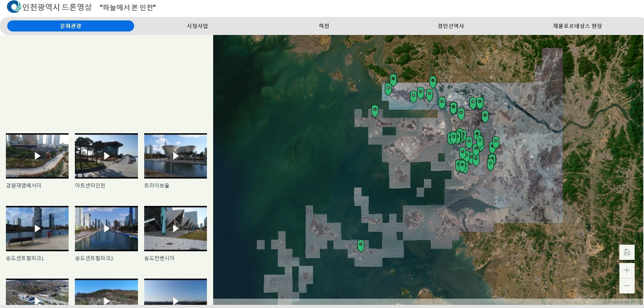Go to the 경인선역사 tab

pyautogui.click(x=451, y=26)
